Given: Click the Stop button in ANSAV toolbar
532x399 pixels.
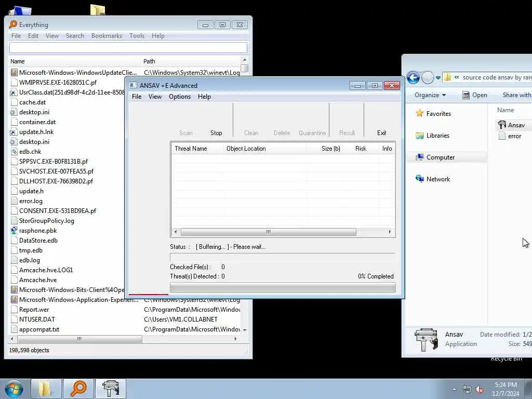Looking at the screenshot, I should pyautogui.click(x=216, y=132).
